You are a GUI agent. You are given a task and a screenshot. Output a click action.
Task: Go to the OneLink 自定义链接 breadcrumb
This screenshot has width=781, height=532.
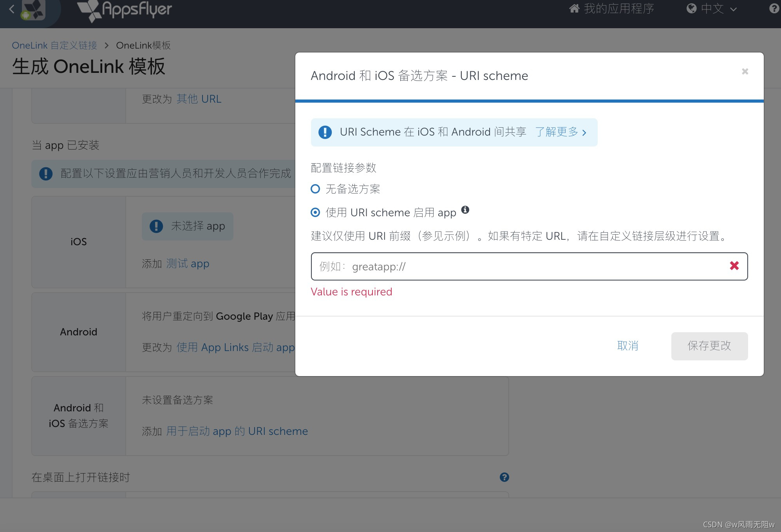pos(54,45)
